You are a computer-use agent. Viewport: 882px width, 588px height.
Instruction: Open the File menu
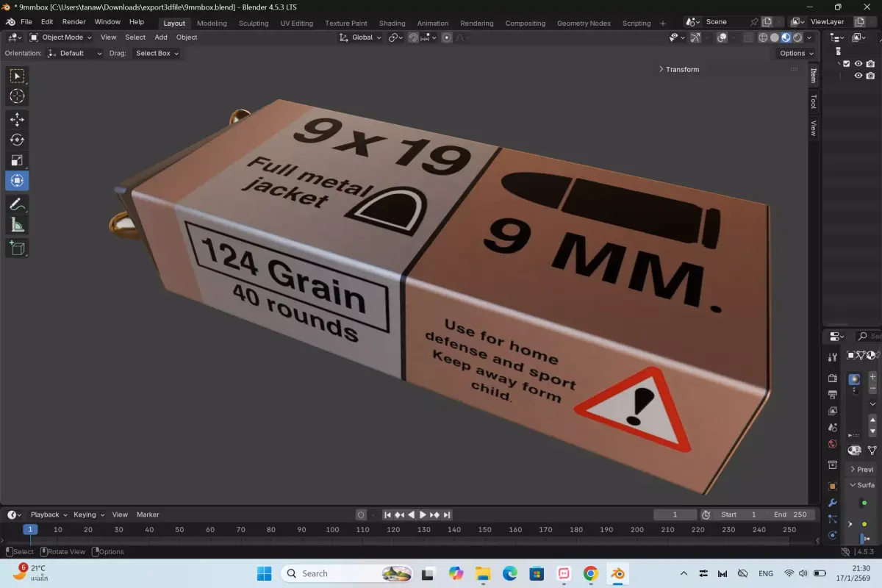click(26, 22)
